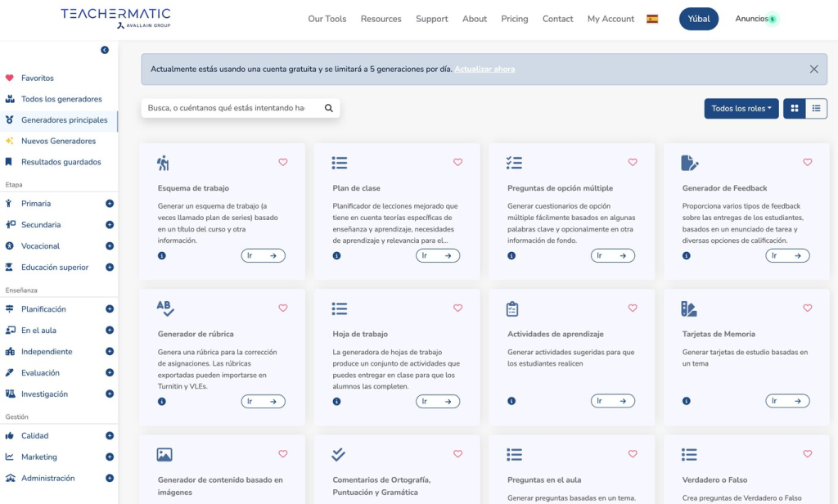Show info for Generador de Feedback
The image size is (838, 504).
point(687,255)
